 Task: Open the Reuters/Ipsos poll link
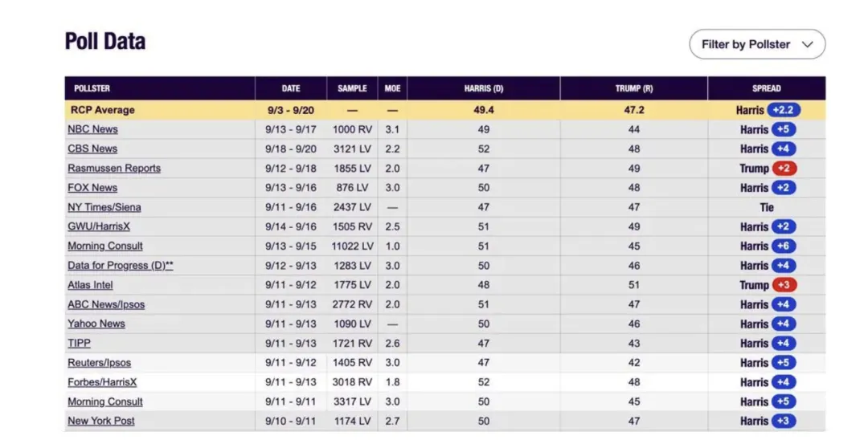[100, 363]
